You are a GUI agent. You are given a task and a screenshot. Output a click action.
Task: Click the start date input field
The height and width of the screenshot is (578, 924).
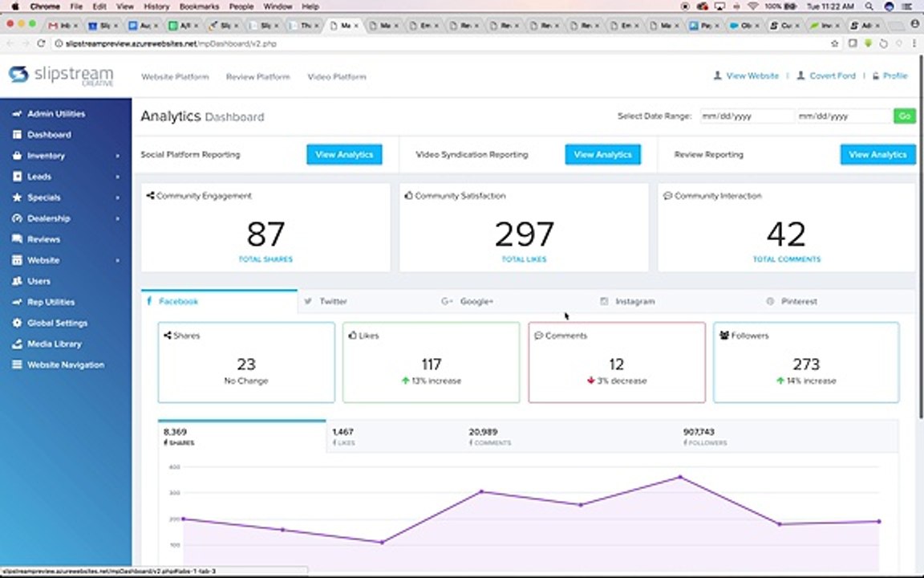(746, 116)
